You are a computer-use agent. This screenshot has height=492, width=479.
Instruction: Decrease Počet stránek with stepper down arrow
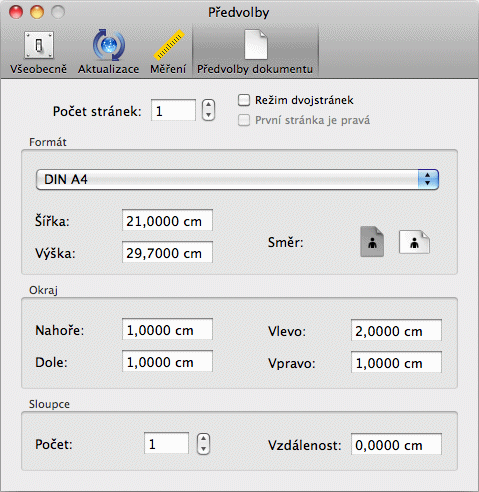click(208, 115)
